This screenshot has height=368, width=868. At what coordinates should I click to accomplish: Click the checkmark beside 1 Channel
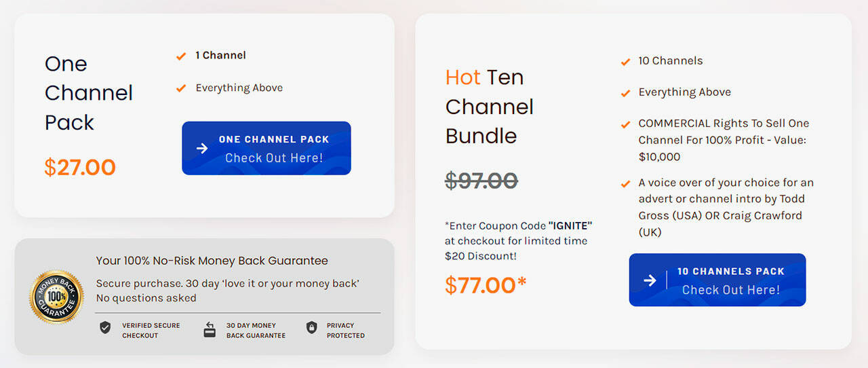click(x=181, y=56)
